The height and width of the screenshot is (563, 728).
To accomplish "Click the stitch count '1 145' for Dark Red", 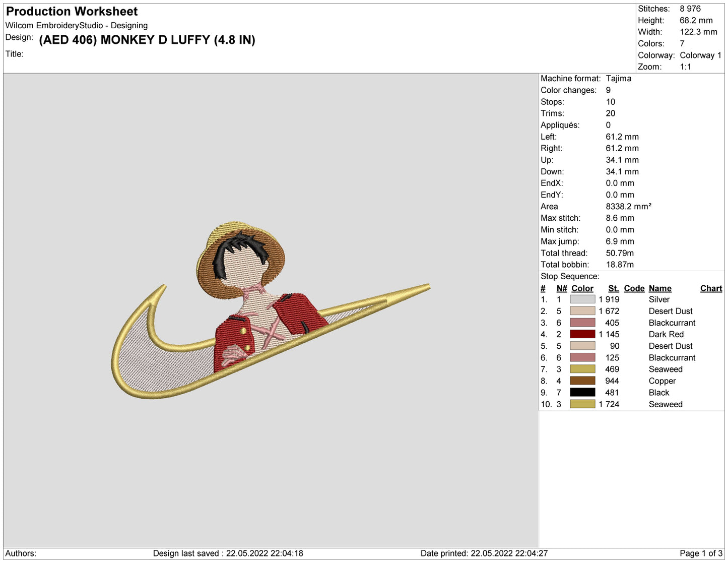I will click(x=609, y=334).
